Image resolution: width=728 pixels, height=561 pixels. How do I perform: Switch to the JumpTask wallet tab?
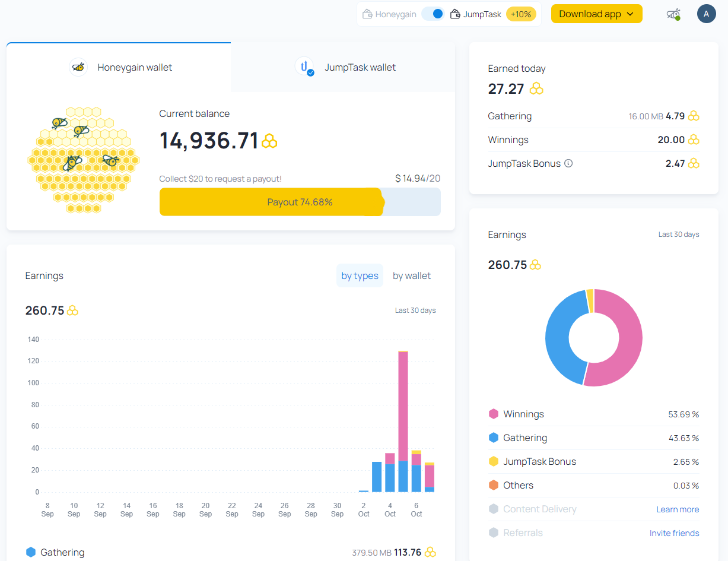[343, 67]
